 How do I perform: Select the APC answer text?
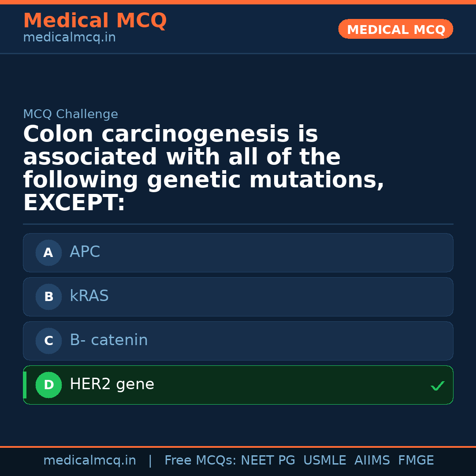pos(85,252)
